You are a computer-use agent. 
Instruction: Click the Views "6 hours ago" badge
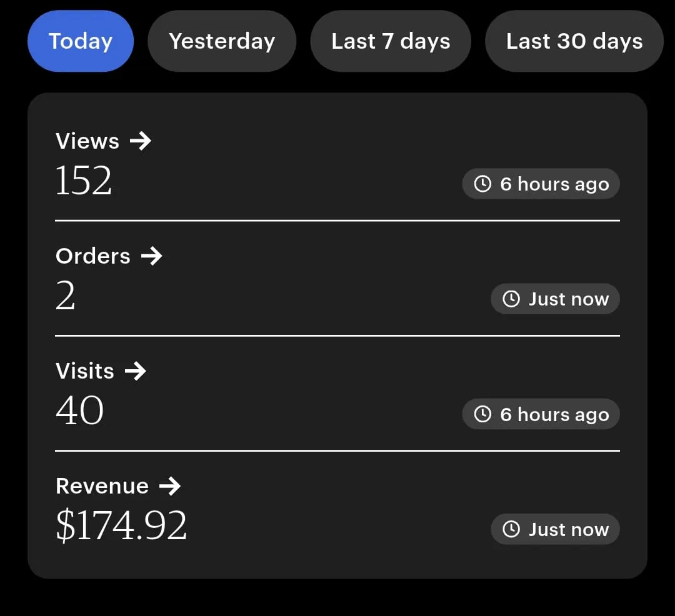[541, 184]
